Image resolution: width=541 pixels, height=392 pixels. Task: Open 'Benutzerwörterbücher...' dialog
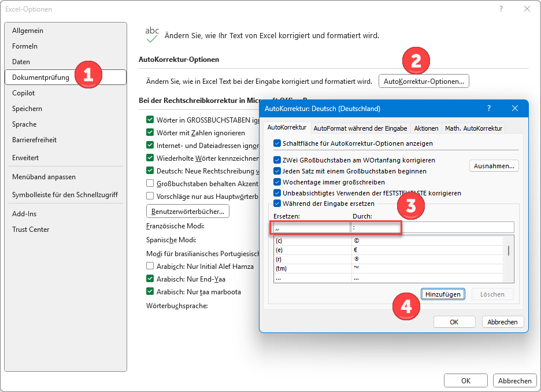pyautogui.click(x=188, y=211)
